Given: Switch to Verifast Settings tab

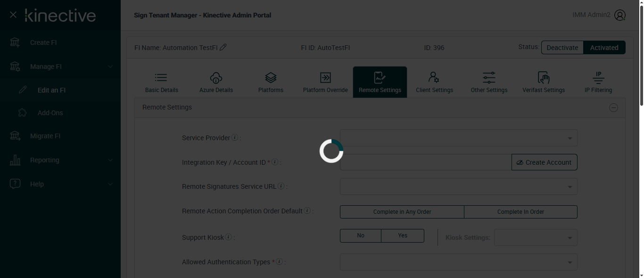Looking at the screenshot, I should pyautogui.click(x=544, y=82).
